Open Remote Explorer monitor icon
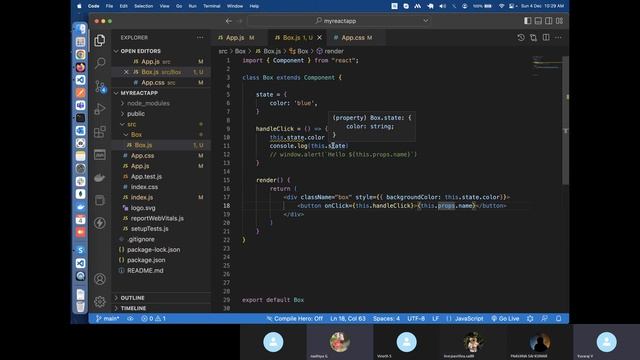640x360 pixels. tap(100, 155)
